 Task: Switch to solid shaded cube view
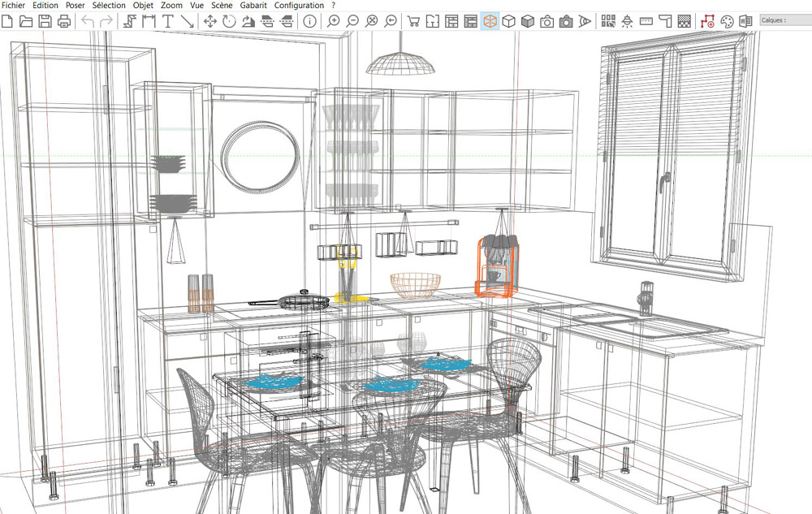point(528,21)
